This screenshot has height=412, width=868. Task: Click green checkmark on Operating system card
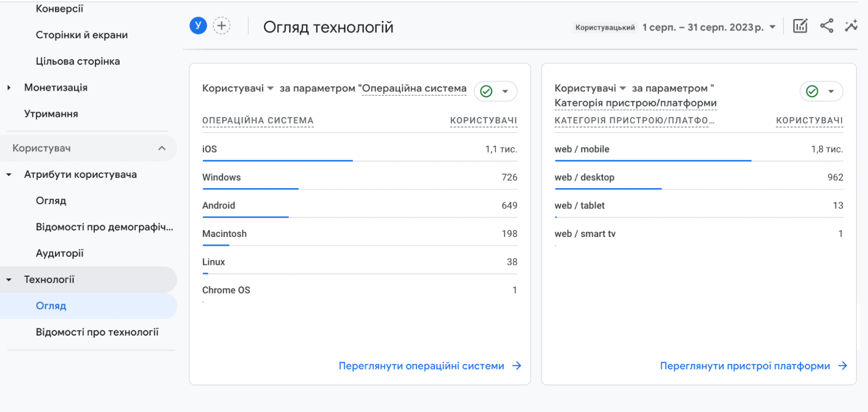click(x=486, y=91)
